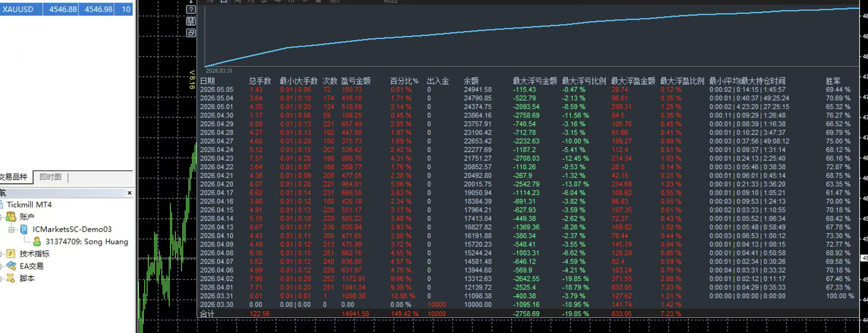The height and width of the screenshot is (333, 868).
Task: Click the balance value 20015.75
Action: click(478, 184)
